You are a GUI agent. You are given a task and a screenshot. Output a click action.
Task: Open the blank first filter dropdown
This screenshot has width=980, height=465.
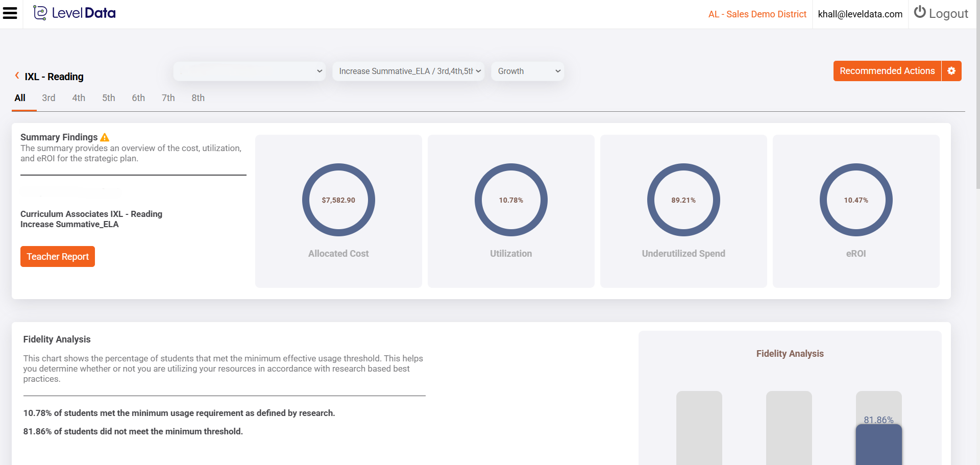[250, 71]
